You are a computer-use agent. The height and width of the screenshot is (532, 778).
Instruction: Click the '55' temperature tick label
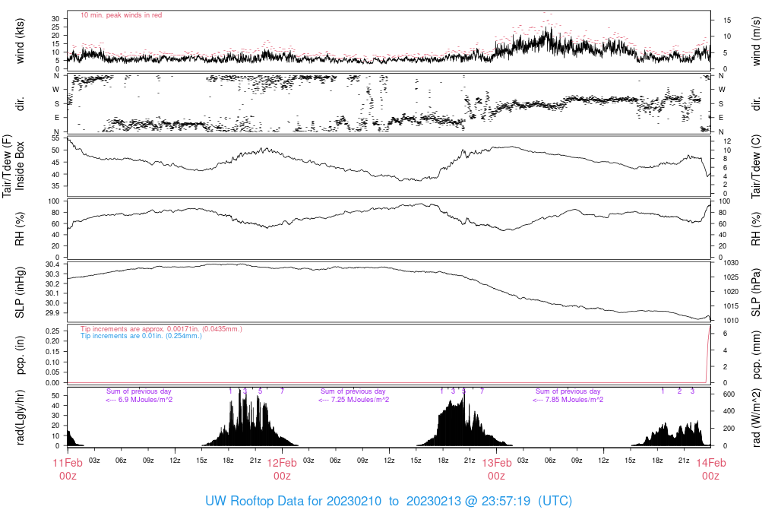pyautogui.click(x=55, y=138)
